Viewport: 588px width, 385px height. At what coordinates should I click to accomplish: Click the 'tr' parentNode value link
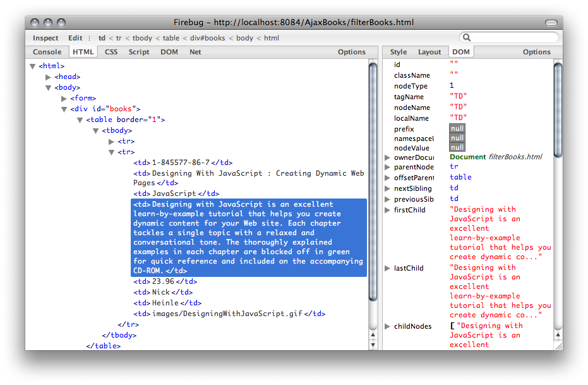click(454, 167)
